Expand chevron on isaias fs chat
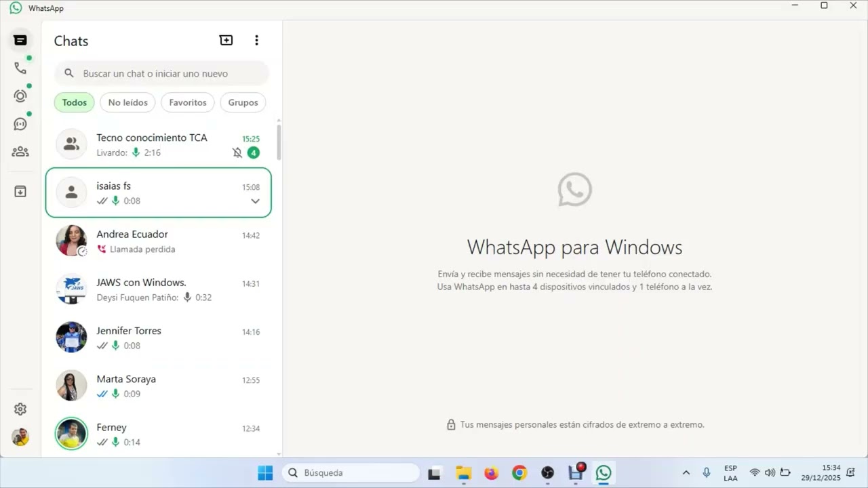The image size is (868, 488). (255, 201)
